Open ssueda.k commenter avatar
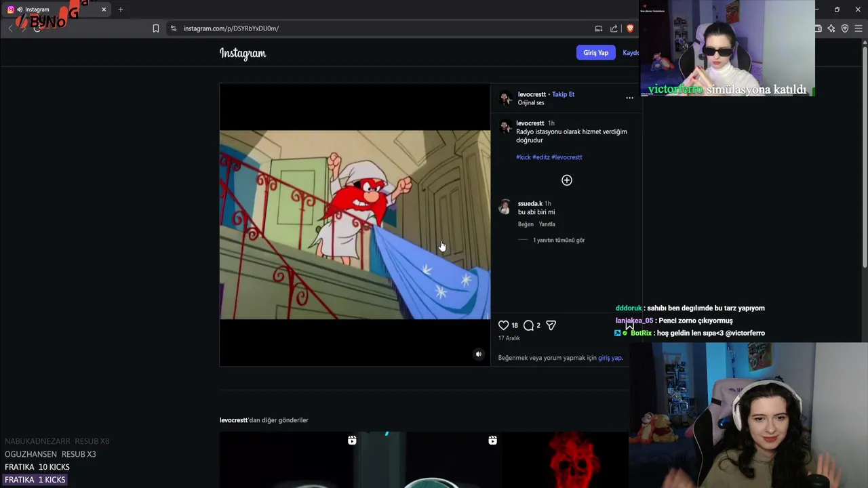 [505, 207]
